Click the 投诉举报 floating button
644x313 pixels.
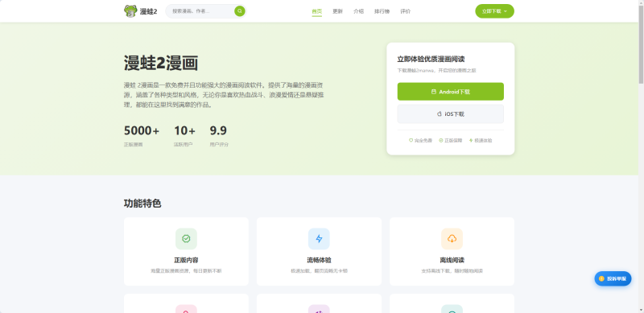point(613,278)
